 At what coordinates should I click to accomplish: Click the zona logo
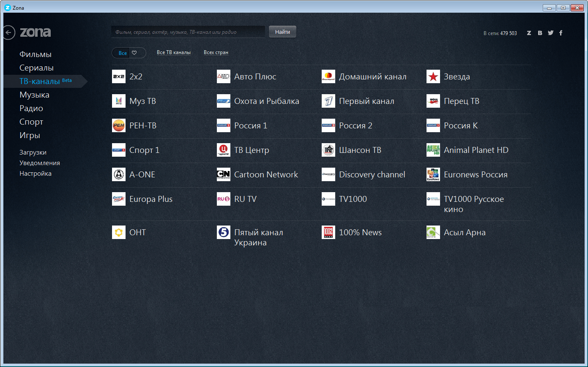36,32
